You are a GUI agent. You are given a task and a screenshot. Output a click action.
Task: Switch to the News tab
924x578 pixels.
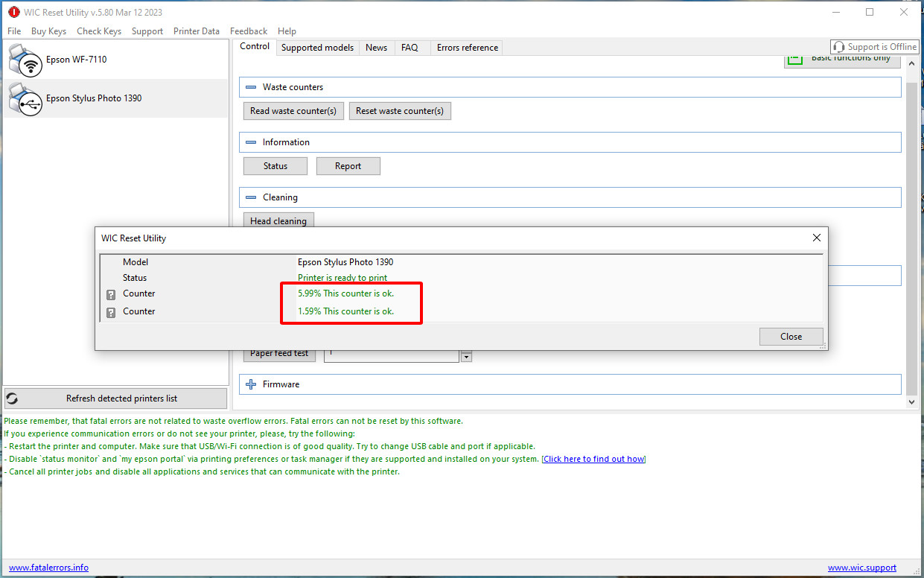[376, 48]
